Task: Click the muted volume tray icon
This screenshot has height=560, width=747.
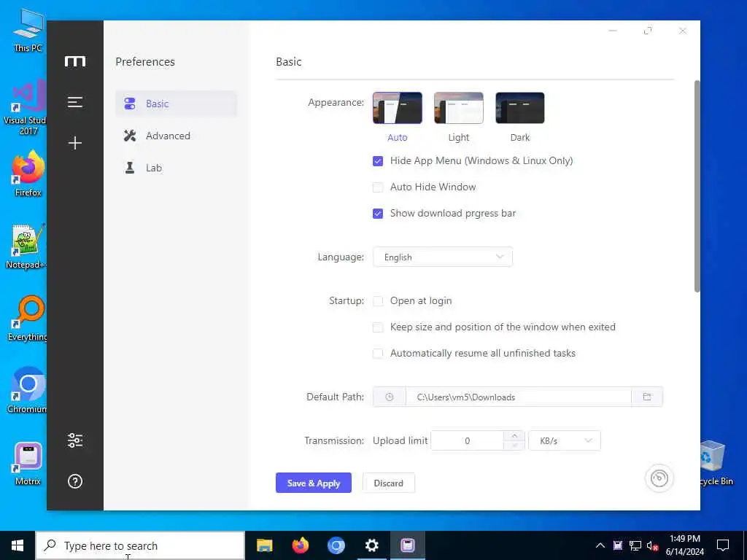Action: (652, 545)
